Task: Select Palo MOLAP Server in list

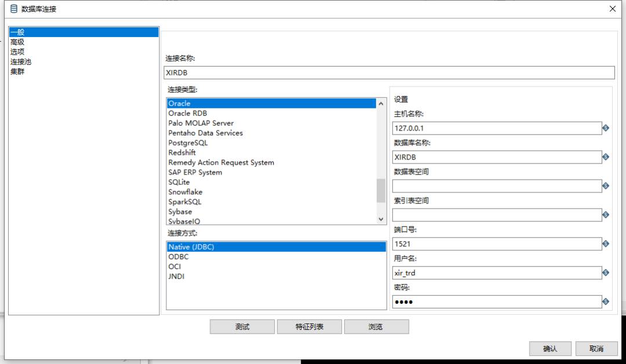Action: coord(201,123)
